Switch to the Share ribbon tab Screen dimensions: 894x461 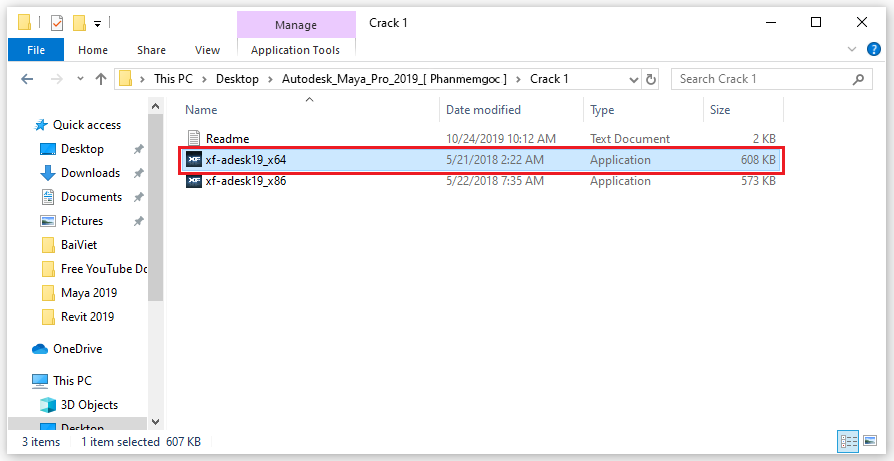pyautogui.click(x=151, y=50)
